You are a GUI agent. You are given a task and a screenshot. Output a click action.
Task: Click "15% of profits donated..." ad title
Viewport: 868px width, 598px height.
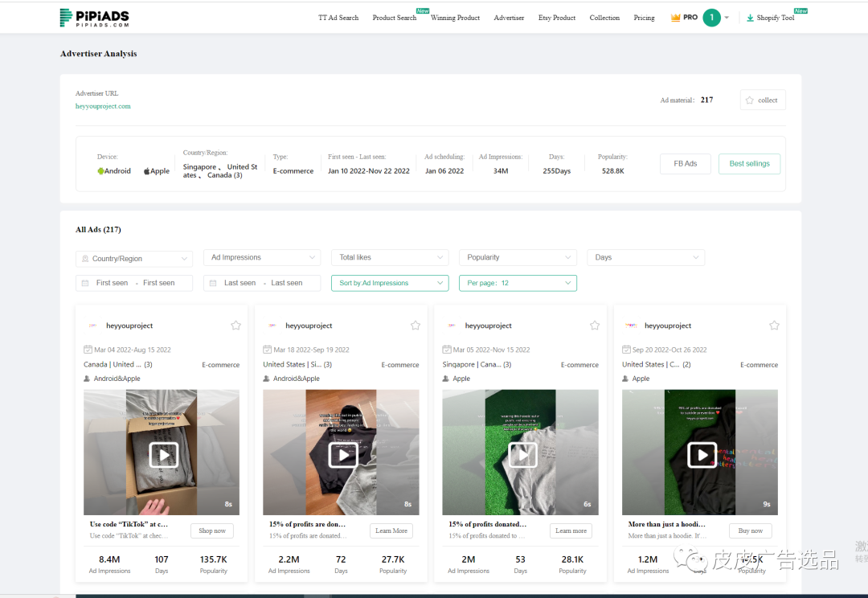487,524
